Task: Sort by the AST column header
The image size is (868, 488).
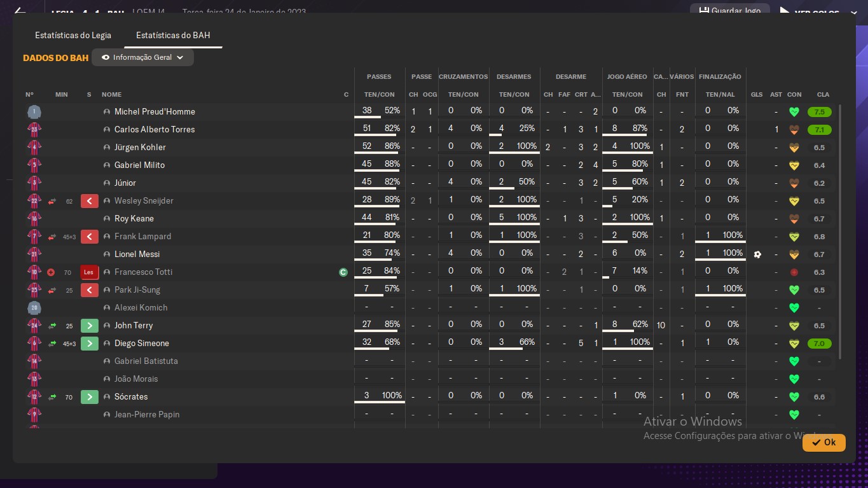Action: click(776, 95)
